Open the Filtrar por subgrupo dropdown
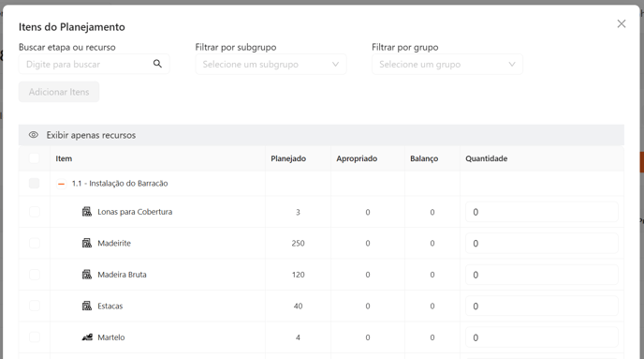Image resolution: width=644 pixels, height=359 pixels. click(x=271, y=64)
